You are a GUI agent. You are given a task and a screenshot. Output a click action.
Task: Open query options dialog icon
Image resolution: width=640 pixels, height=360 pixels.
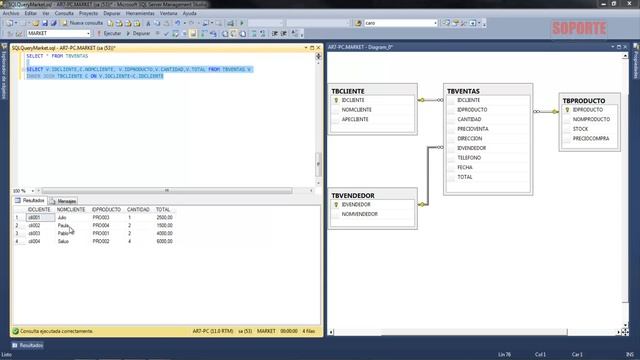click(x=184, y=33)
